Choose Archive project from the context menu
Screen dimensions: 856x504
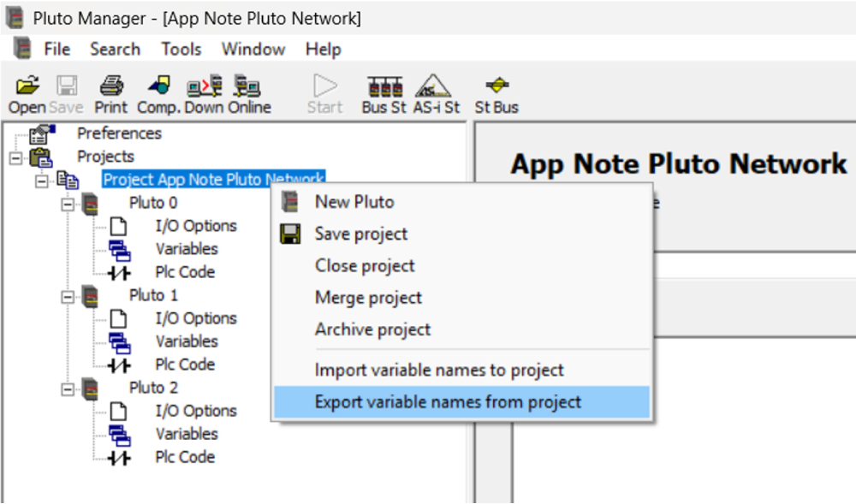tap(462, 329)
